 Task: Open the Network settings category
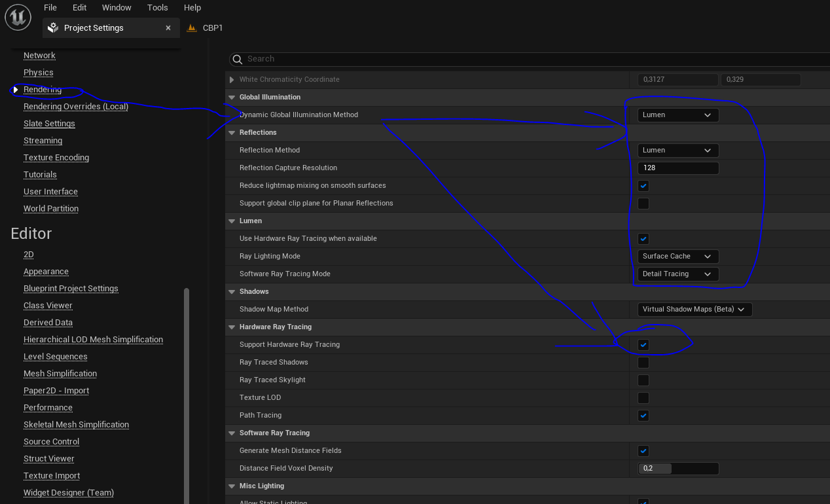pyautogui.click(x=39, y=56)
